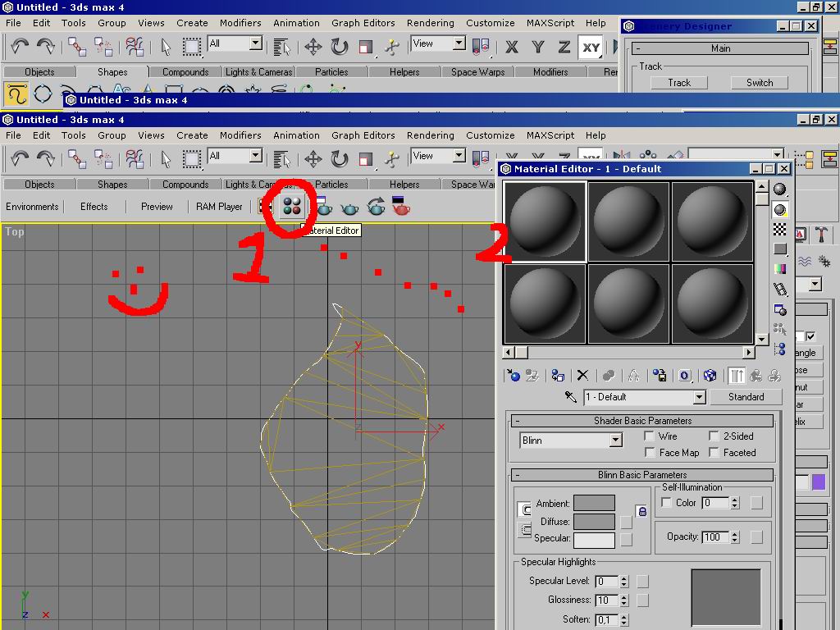Screen dimensions: 840x630
Task: Open Utilities hammer tab in command panel
Action: 821,234
